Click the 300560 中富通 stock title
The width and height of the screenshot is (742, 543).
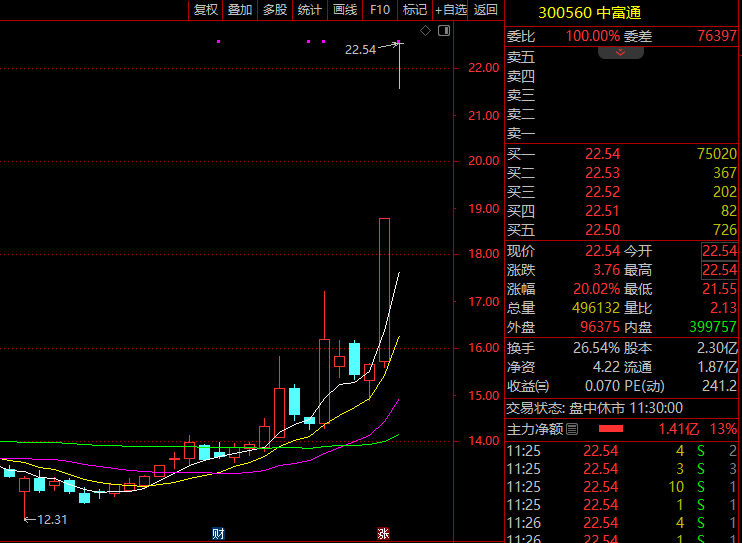pyautogui.click(x=590, y=13)
